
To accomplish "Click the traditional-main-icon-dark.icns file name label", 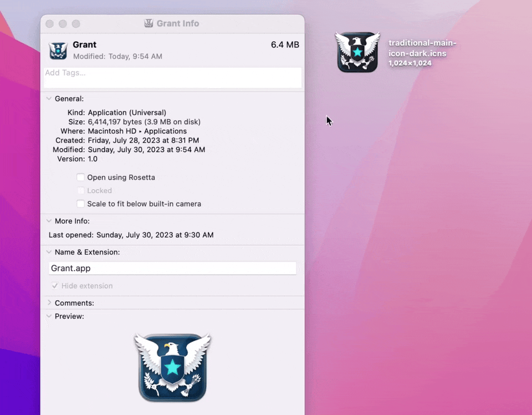I will 422,48.
